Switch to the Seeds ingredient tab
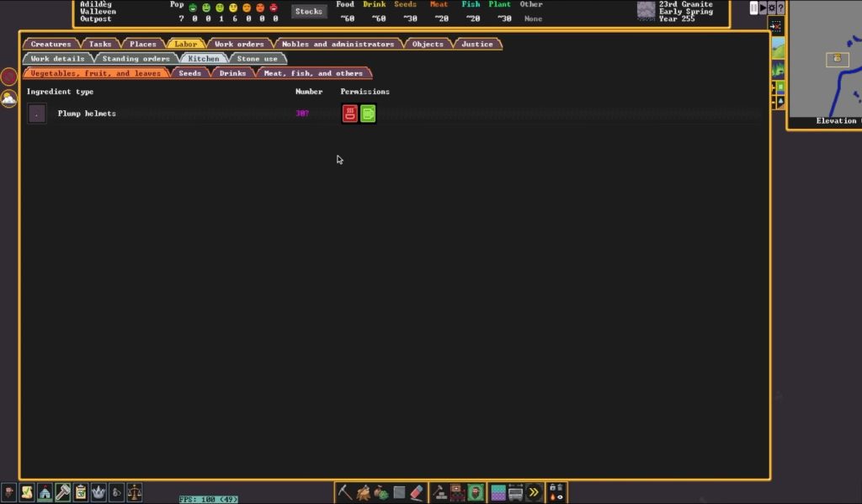862x504 pixels. [189, 73]
